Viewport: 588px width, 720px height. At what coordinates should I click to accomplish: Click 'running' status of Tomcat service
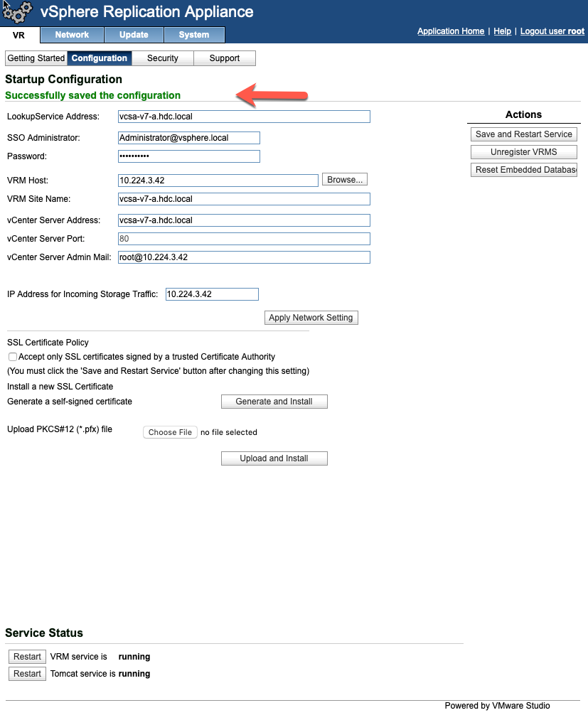click(134, 674)
